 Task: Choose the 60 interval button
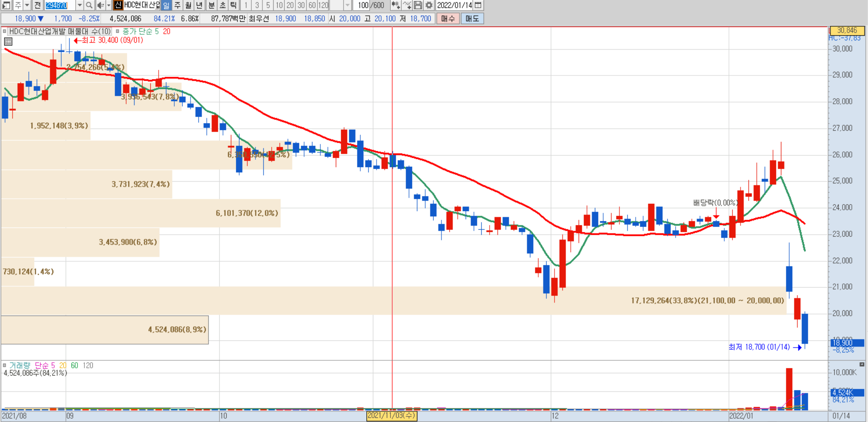pos(313,5)
